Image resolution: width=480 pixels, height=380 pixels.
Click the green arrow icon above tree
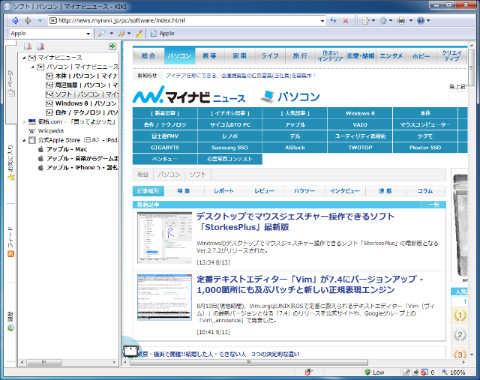coord(113,46)
